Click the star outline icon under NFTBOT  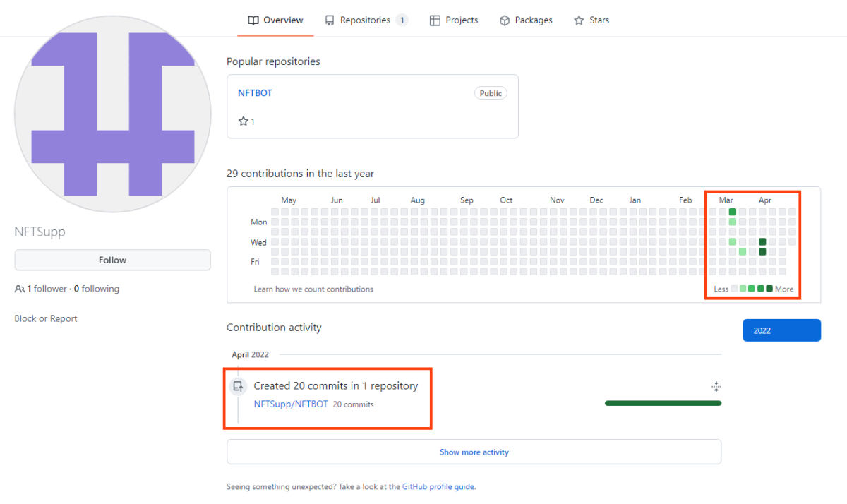tap(243, 121)
